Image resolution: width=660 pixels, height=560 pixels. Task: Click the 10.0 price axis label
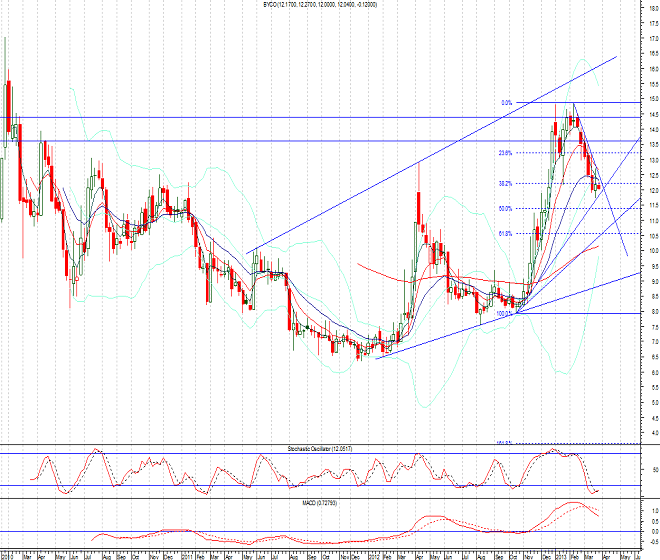(651, 251)
